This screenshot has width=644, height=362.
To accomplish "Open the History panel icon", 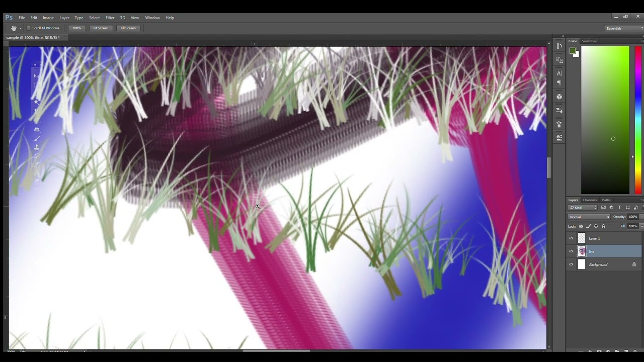I will [x=559, y=46].
